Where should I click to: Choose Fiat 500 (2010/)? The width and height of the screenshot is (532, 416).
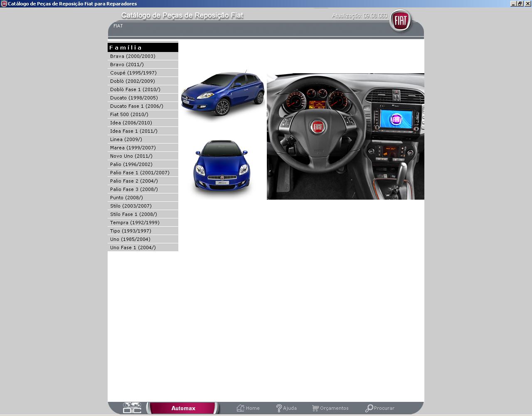143,114
